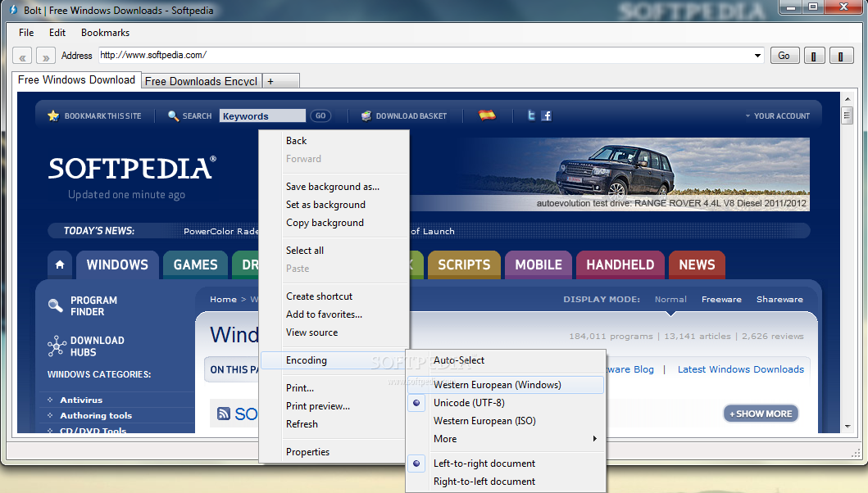The image size is (868, 493).
Task: Open a new tab with plus button
Action: coord(281,81)
